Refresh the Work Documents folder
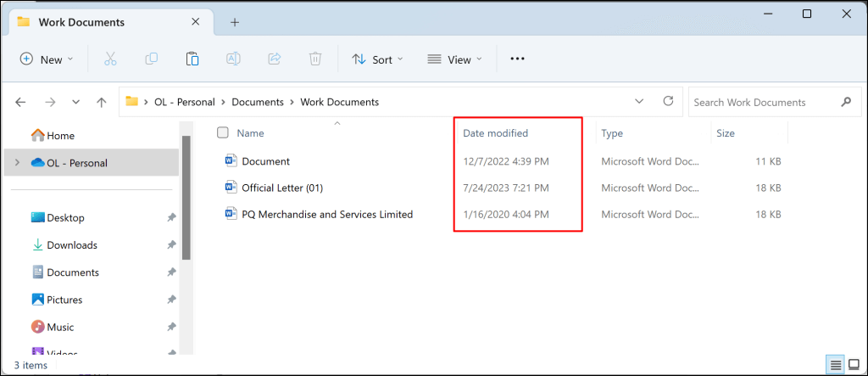This screenshot has height=376, width=868. point(668,102)
